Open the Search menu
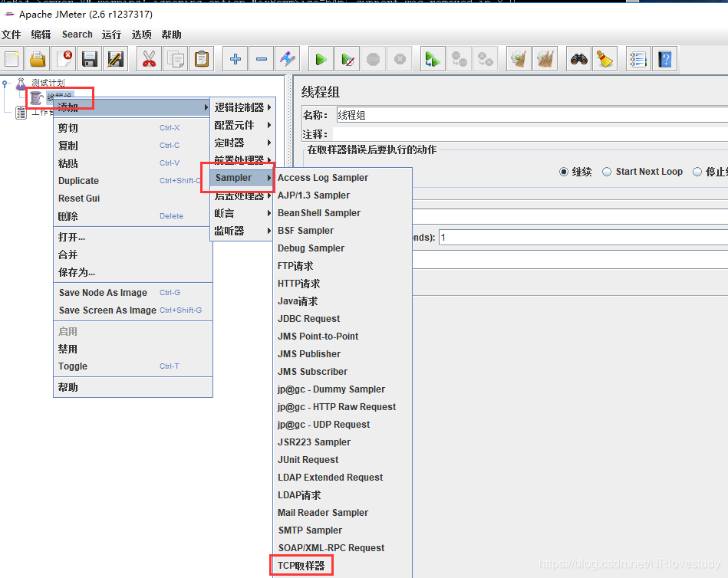This screenshot has height=578, width=728. (77, 34)
